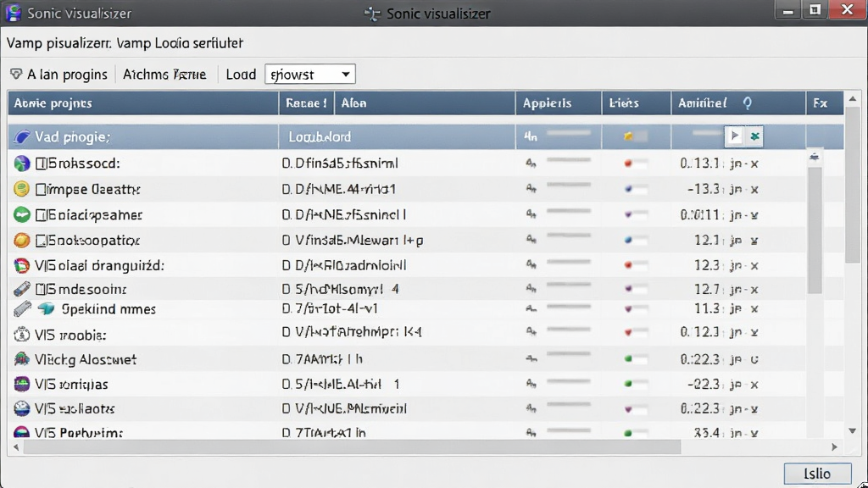Toggle the yellow status switch in 'Vad phogie;' row
This screenshot has width=868, height=488.
pos(636,136)
